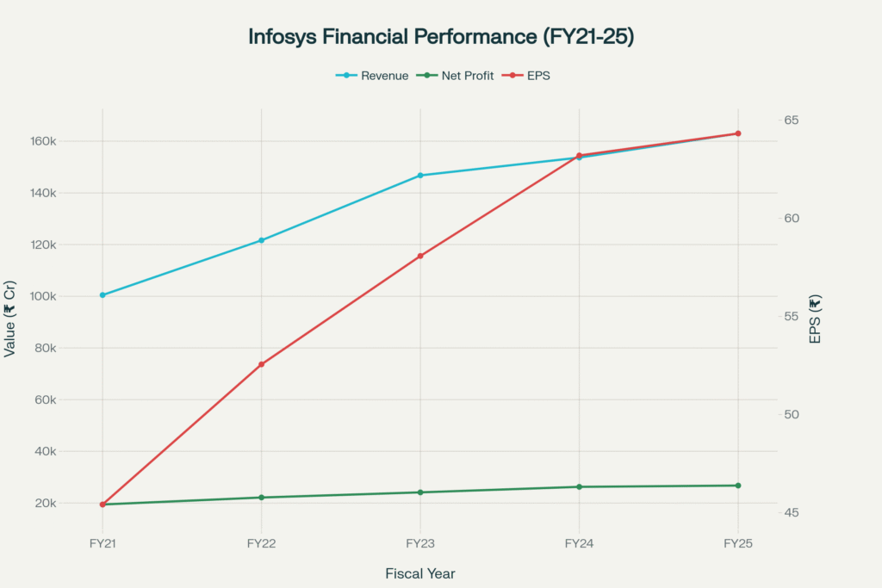Click the 140k left axis tick label

43,193
